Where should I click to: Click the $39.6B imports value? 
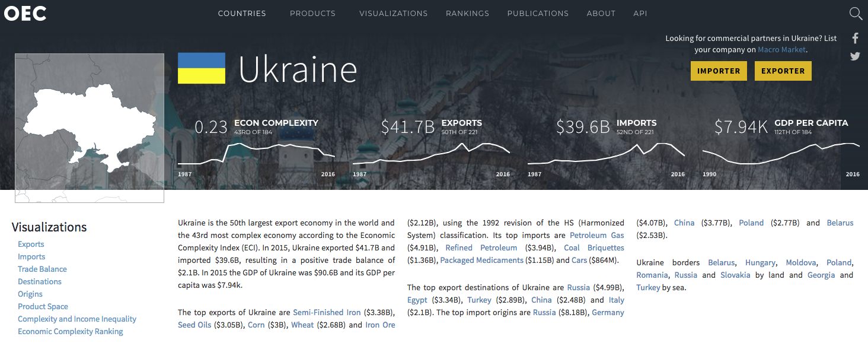pyautogui.click(x=583, y=127)
